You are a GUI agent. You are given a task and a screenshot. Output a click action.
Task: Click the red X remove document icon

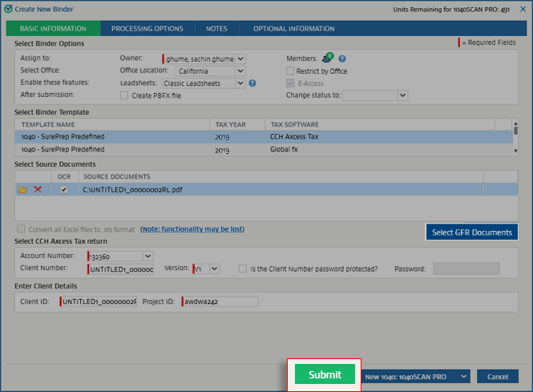pos(38,189)
